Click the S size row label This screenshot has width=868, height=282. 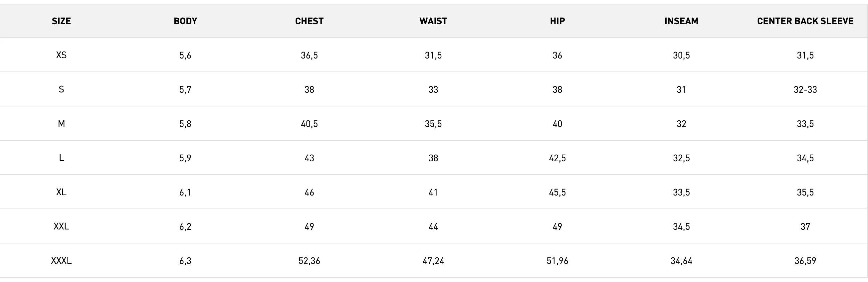click(x=61, y=89)
